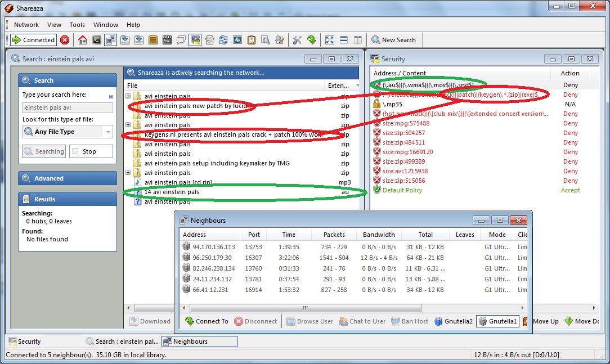
Task: Click the Connect To button
Action: [x=207, y=321]
